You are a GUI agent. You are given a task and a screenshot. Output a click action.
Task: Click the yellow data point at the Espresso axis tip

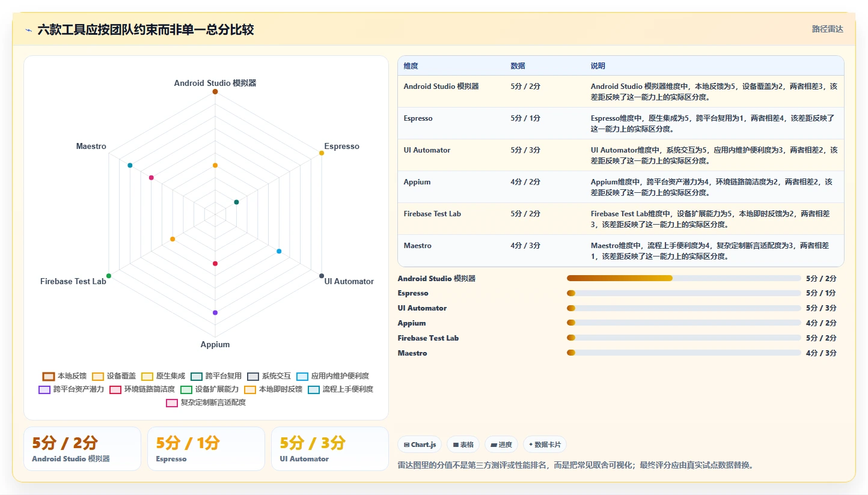coord(322,153)
